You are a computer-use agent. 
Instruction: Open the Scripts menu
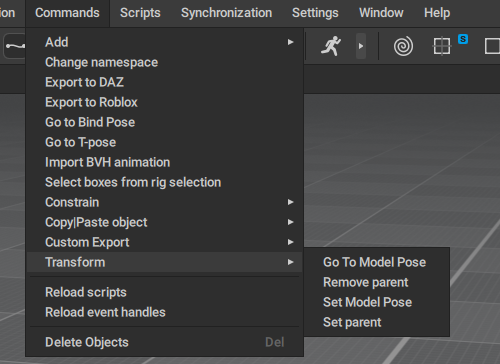point(140,13)
